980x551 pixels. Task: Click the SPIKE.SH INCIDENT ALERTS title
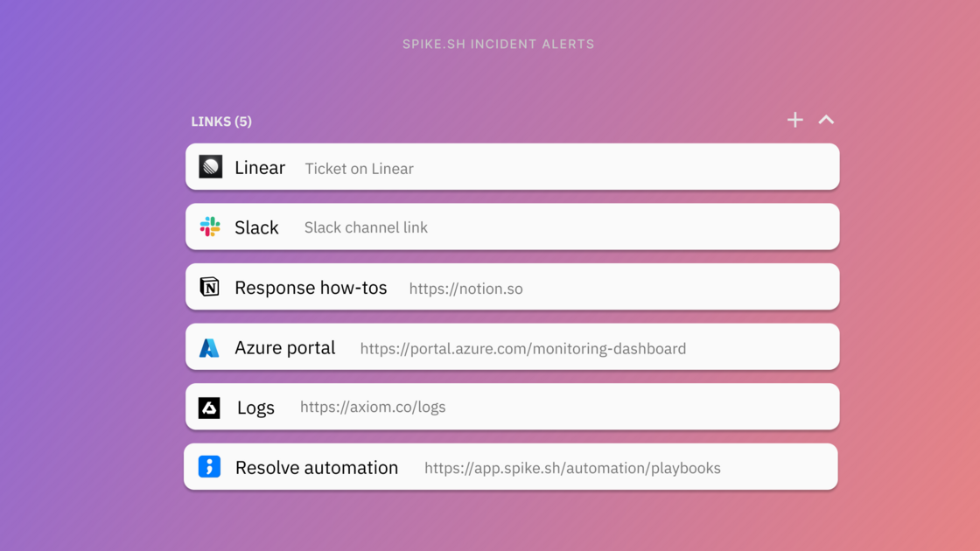498,44
